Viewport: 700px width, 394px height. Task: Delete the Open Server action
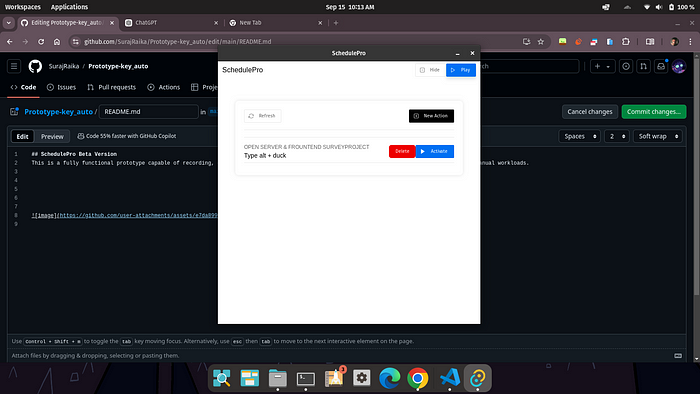pyautogui.click(x=402, y=151)
